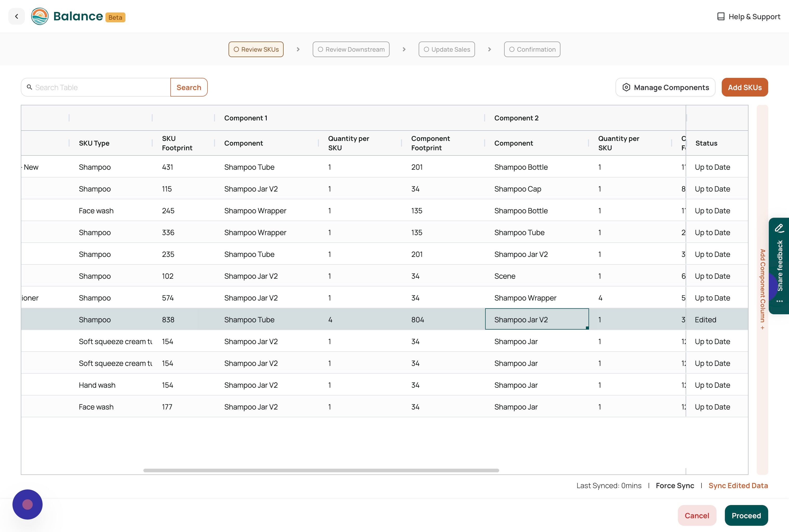789x532 pixels.
Task: Click the chevron after Review SKUs
Action: 298,49
